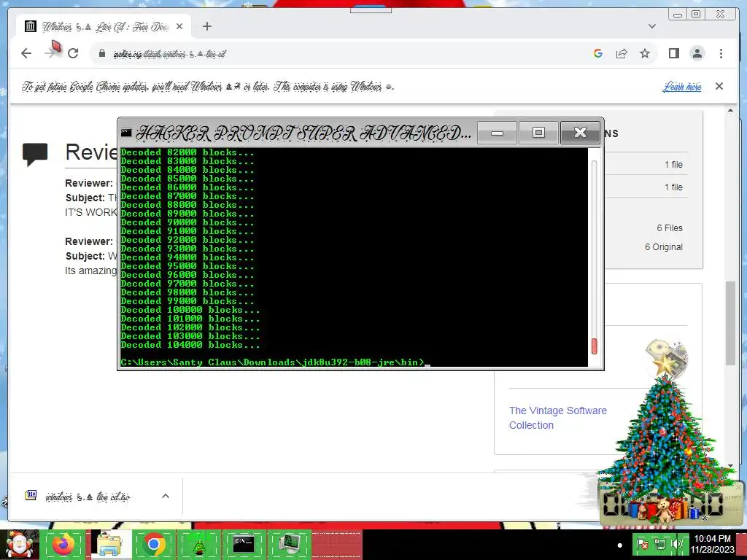This screenshot has width=747, height=560.
Task: Close the Hacker Prompt window
Action: [x=580, y=133]
